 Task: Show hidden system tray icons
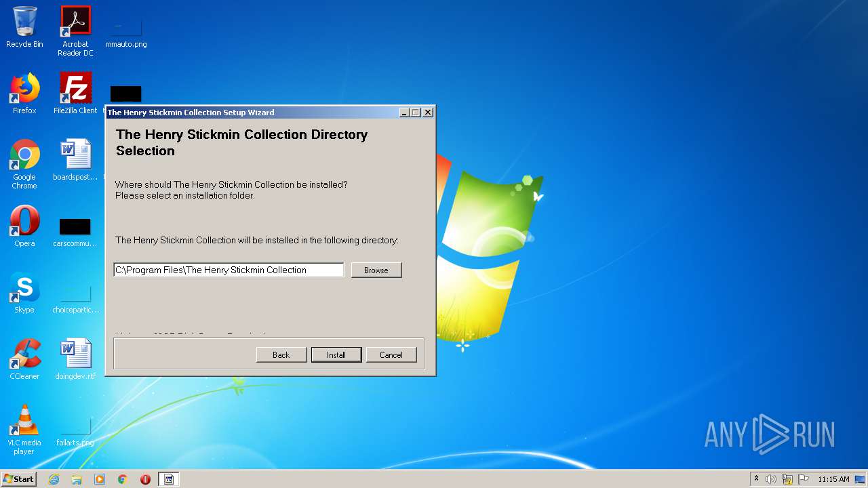(x=756, y=479)
